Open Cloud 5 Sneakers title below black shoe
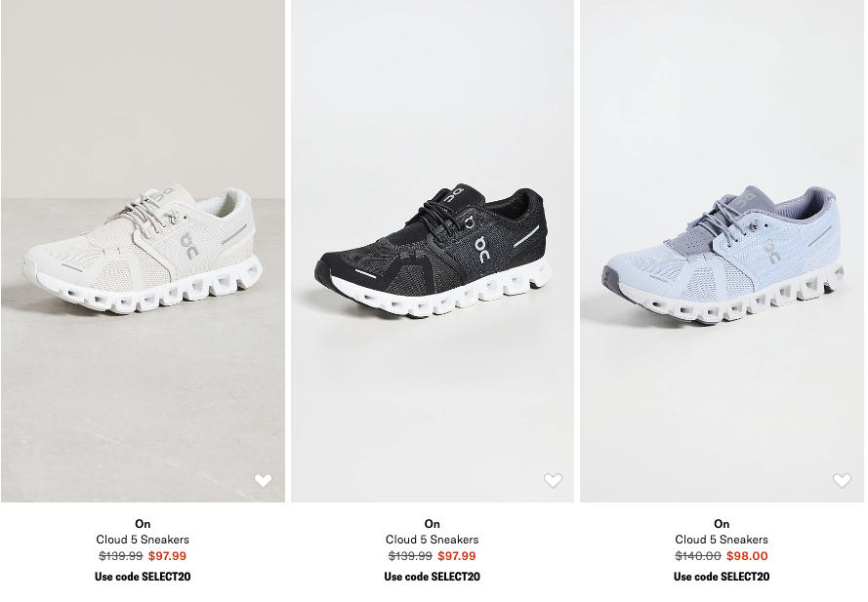The image size is (868, 602). 433,540
